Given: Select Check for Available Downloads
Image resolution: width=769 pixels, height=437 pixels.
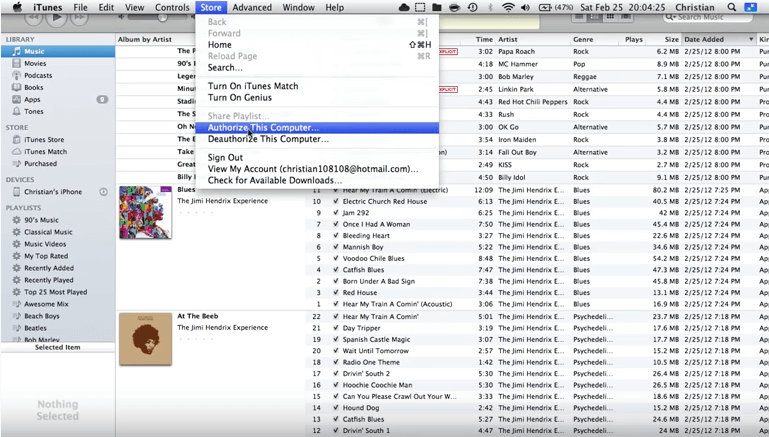Looking at the screenshot, I should coord(317,180).
